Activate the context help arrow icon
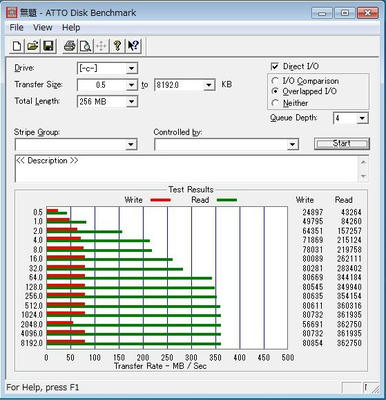This screenshot has width=386, height=400. click(x=133, y=46)
